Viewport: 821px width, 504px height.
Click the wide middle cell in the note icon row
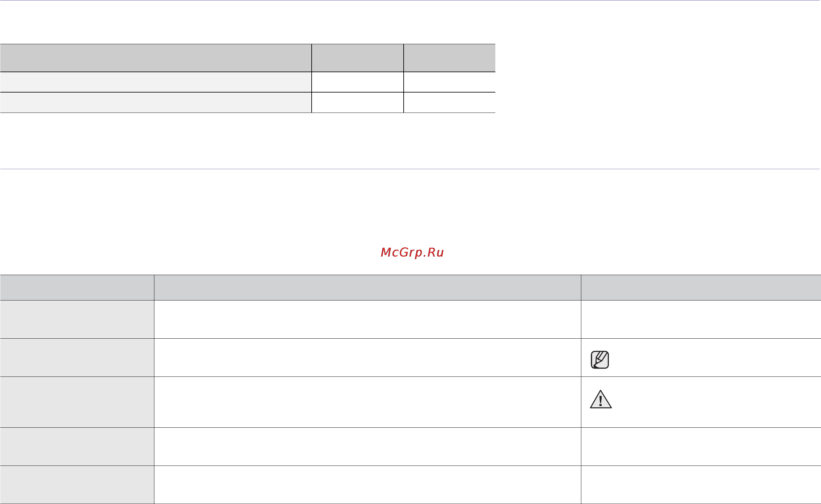(368, 358)
